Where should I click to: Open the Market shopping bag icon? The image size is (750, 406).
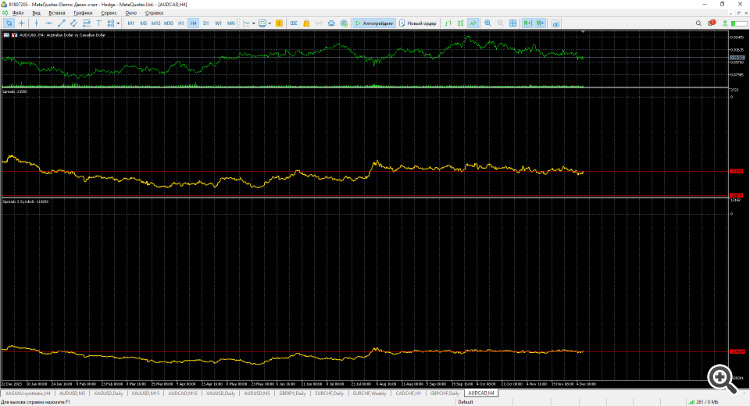306,23
